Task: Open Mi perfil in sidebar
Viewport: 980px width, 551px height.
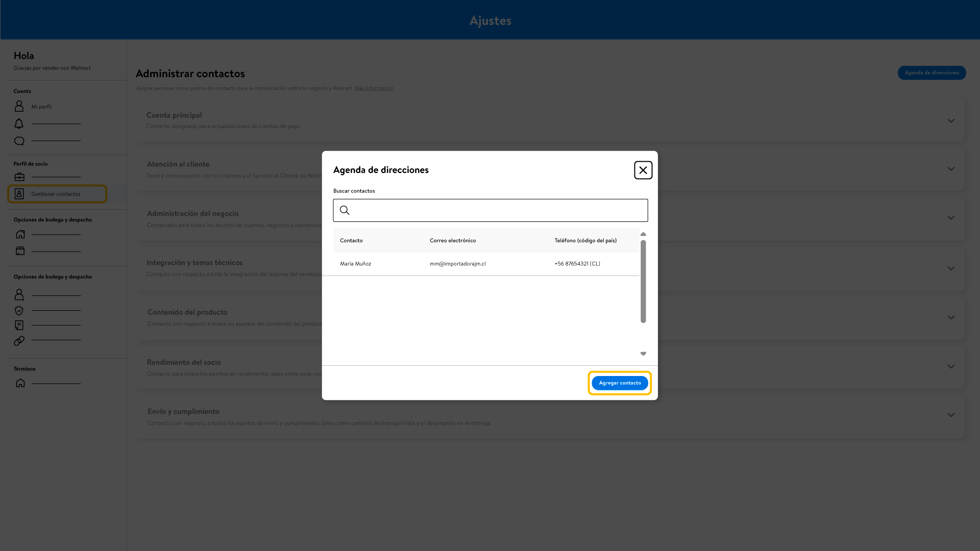Action: click(41, 107)
